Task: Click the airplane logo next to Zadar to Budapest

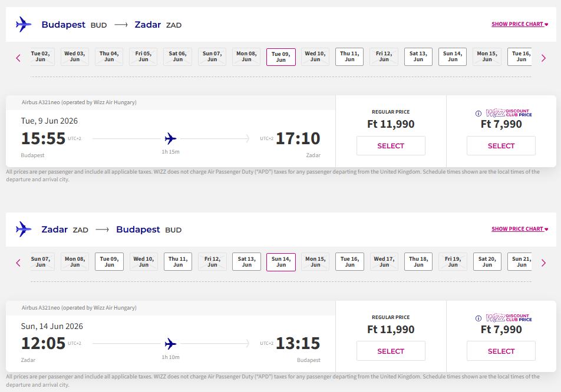Action: point(24,230)
